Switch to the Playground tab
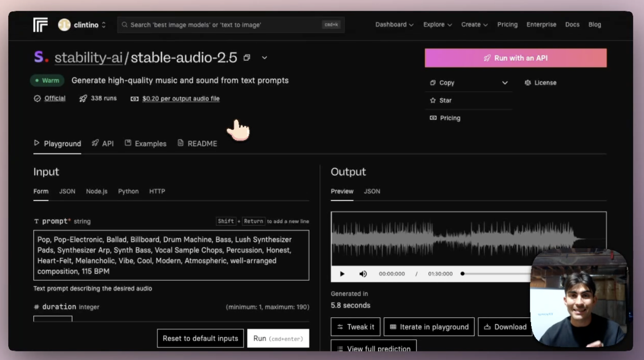644x360 pixels. pos(57,143)
